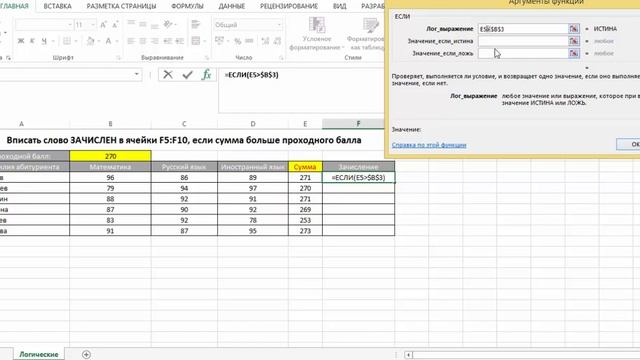The width and height of the screenshot is (640, 360).
Task: Add new sheet plus icon
Action: click(86, 354)
